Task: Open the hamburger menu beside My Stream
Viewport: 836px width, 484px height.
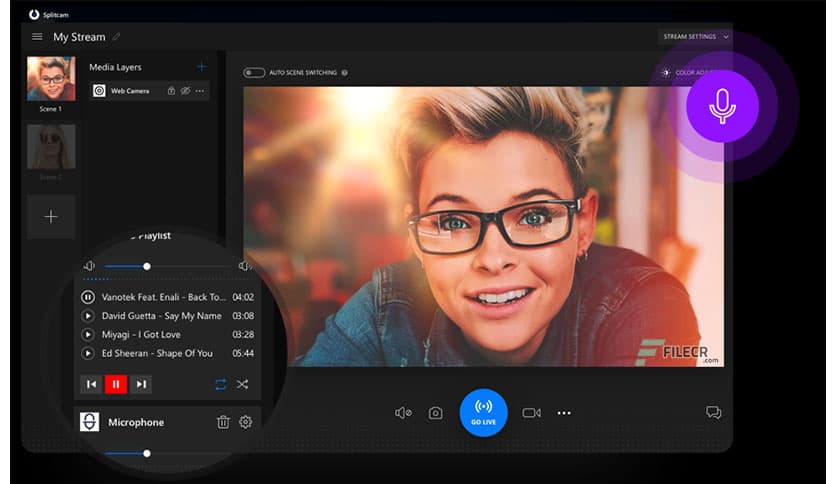Action: click(x=37, y=37)
